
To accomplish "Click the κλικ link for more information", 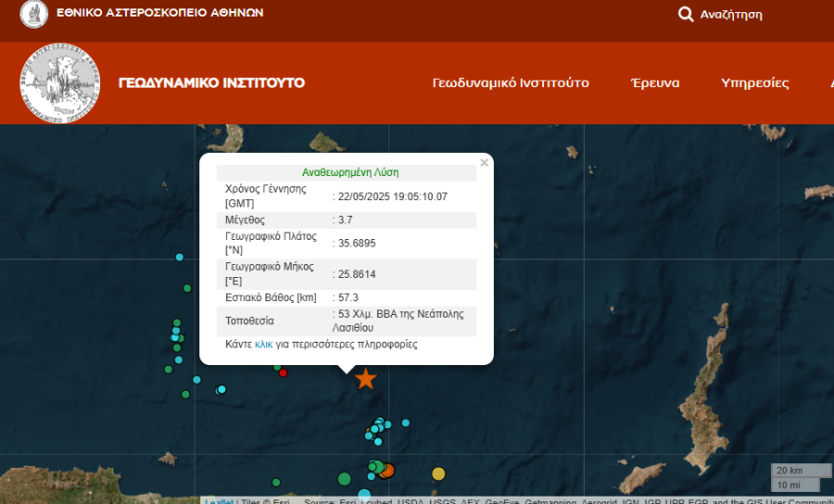I will click(x=264, y=345).
